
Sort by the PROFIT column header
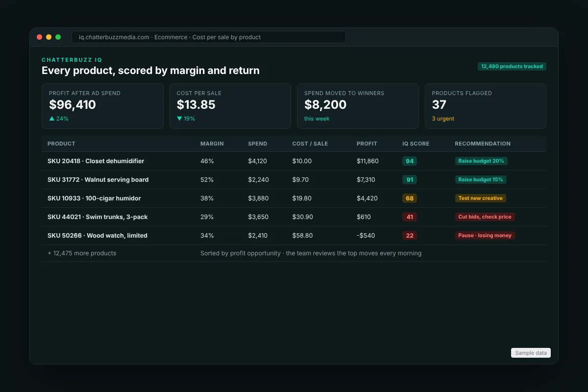367,144
